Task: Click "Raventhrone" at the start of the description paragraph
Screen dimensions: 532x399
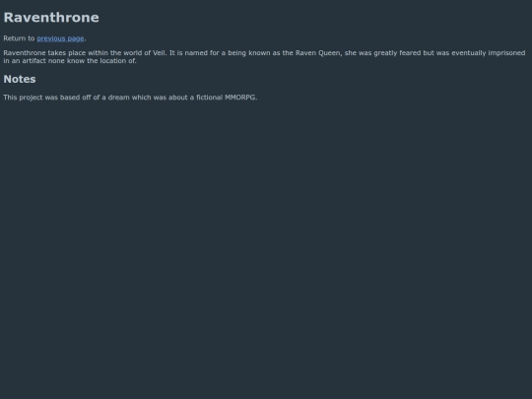Action: [x=25, y=53]
